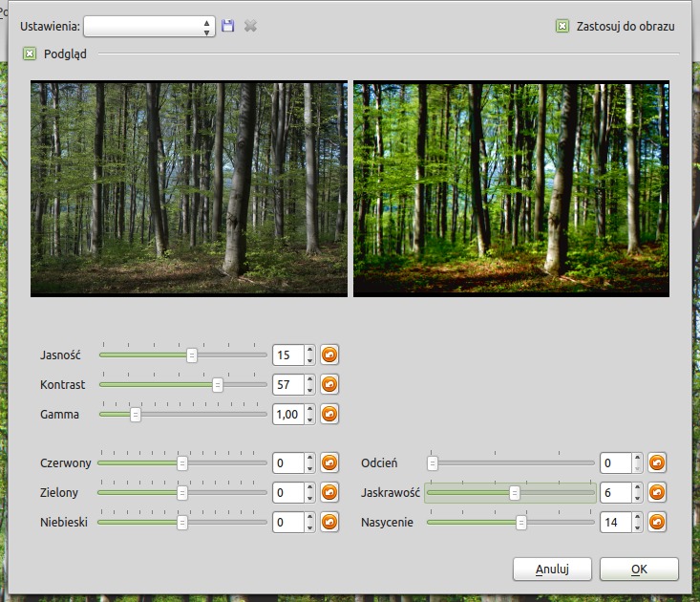
Task: Toggle the Podgląd preview checkbox
Action: point(30,54)
